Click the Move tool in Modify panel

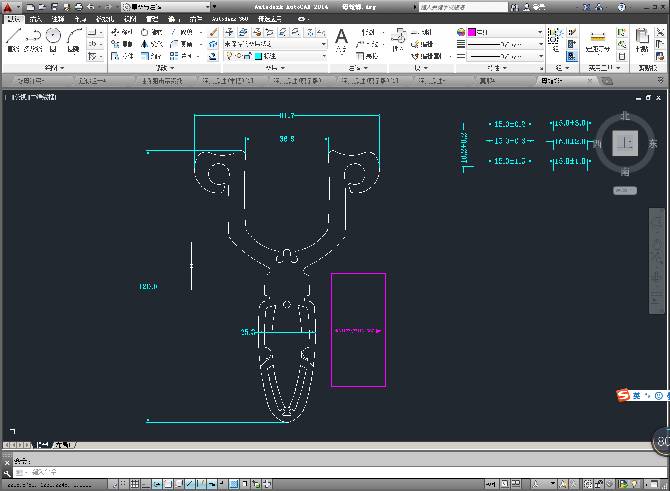(x=122, y=32)
